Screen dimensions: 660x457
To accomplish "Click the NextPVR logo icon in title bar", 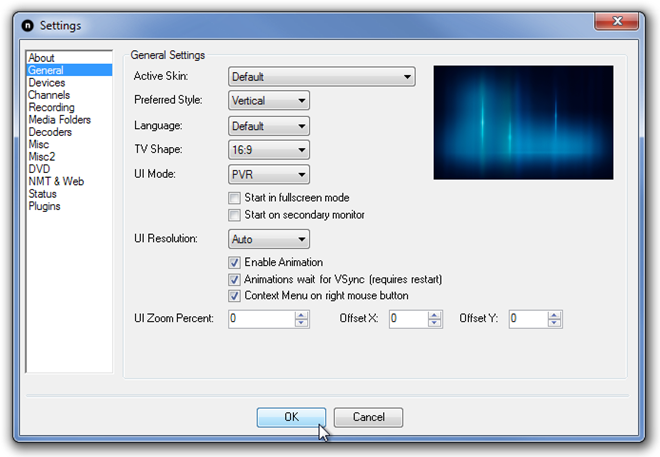I will pyautogui.click(x=27, y=26).
